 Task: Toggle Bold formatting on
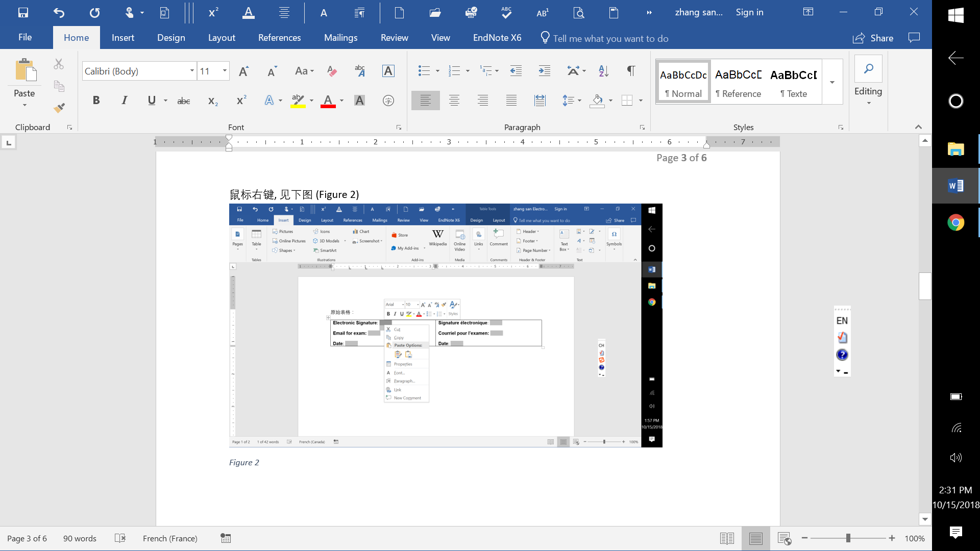tap(96, 101)
